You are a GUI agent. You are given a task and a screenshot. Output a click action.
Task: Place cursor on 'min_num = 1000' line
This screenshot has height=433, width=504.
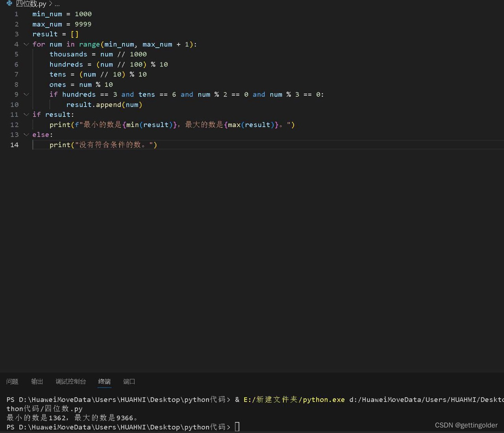62,14
